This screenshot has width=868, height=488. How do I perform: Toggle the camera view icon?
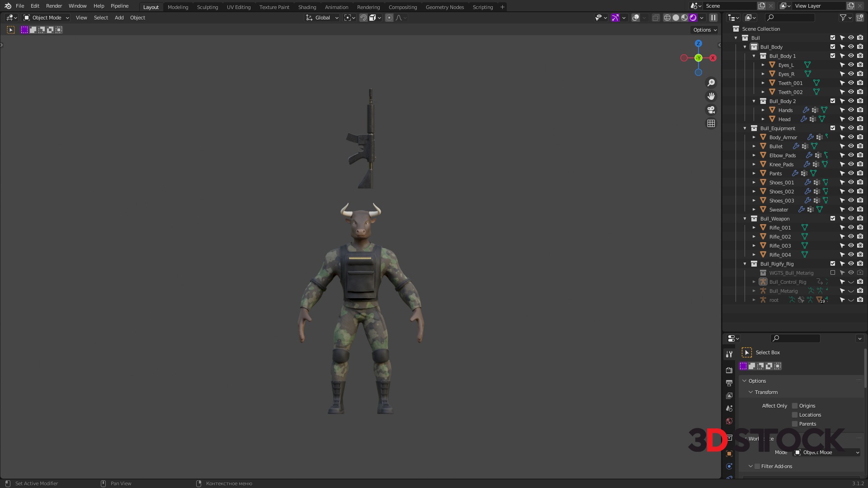[x=711, y=110]
